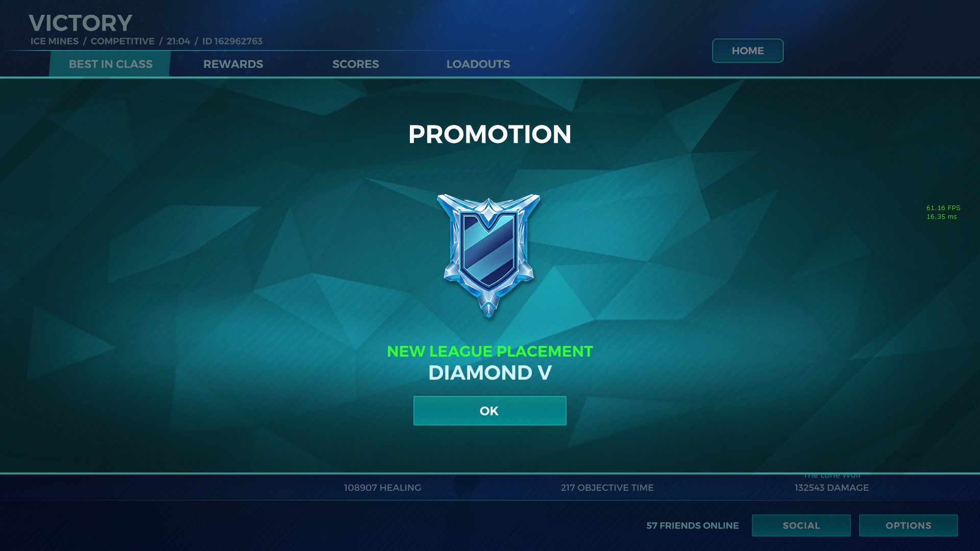Open the Social panel

point(801,525)
